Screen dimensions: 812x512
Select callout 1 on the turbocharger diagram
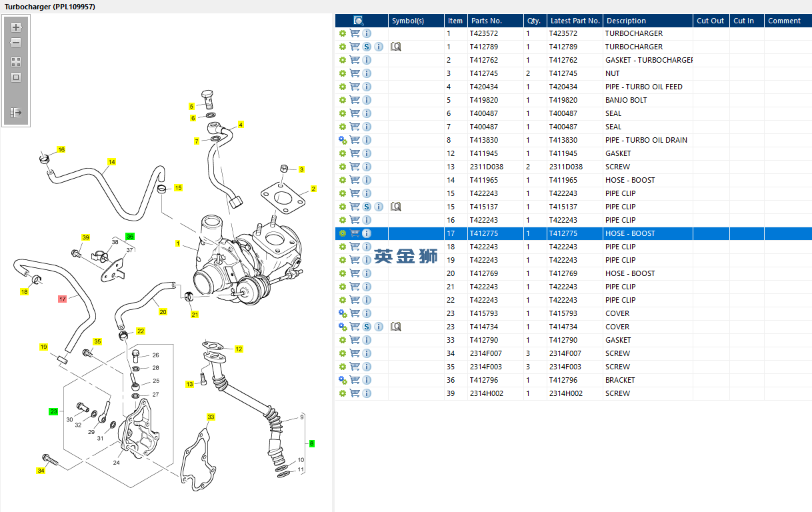(178, 243)
